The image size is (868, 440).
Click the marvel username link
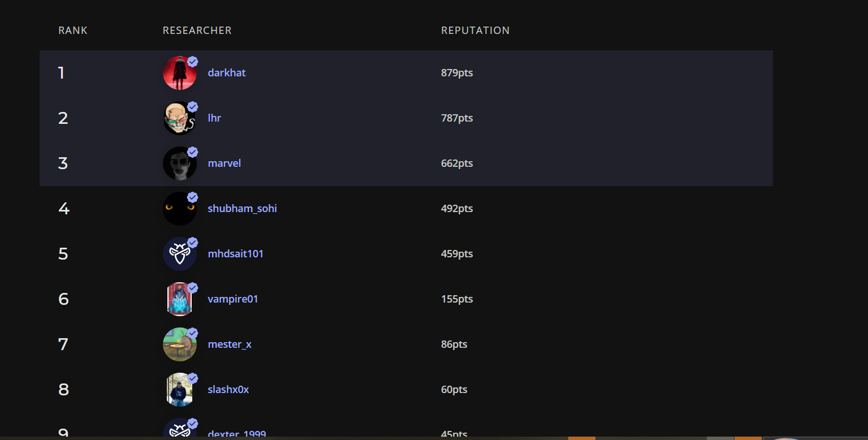tap(224, 163)
